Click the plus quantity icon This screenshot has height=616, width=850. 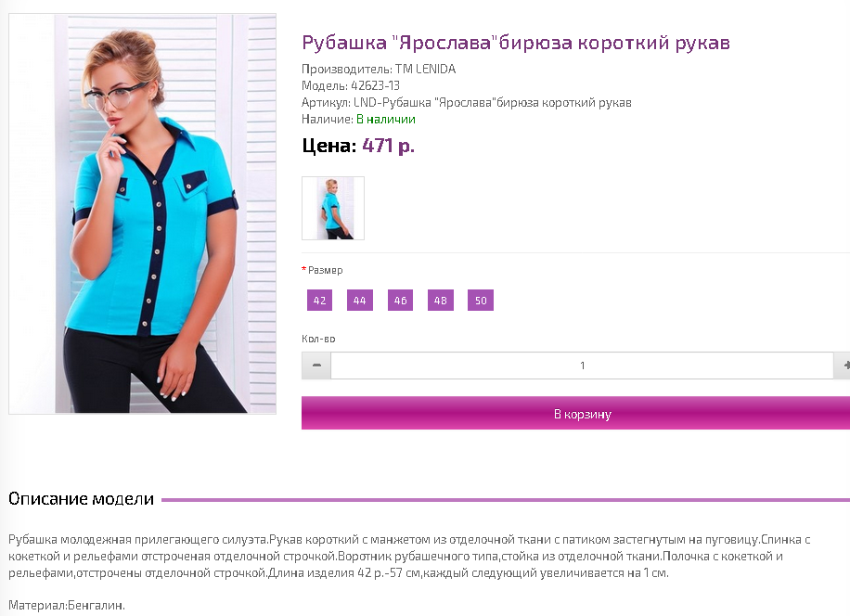pos(844,366)
